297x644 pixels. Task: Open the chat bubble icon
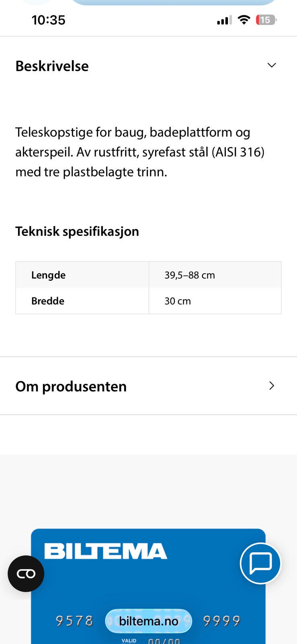pos(260,563)
